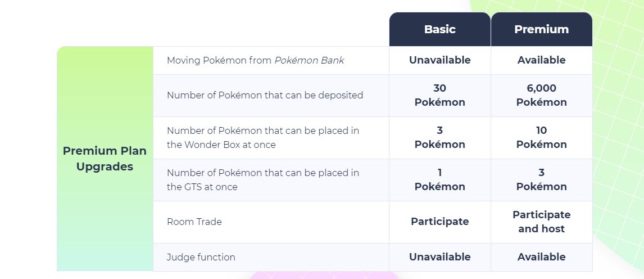Select the Premium Plan Upgrades side label
Viewport: 644px width, 279px height.
(x=105, y=159)
